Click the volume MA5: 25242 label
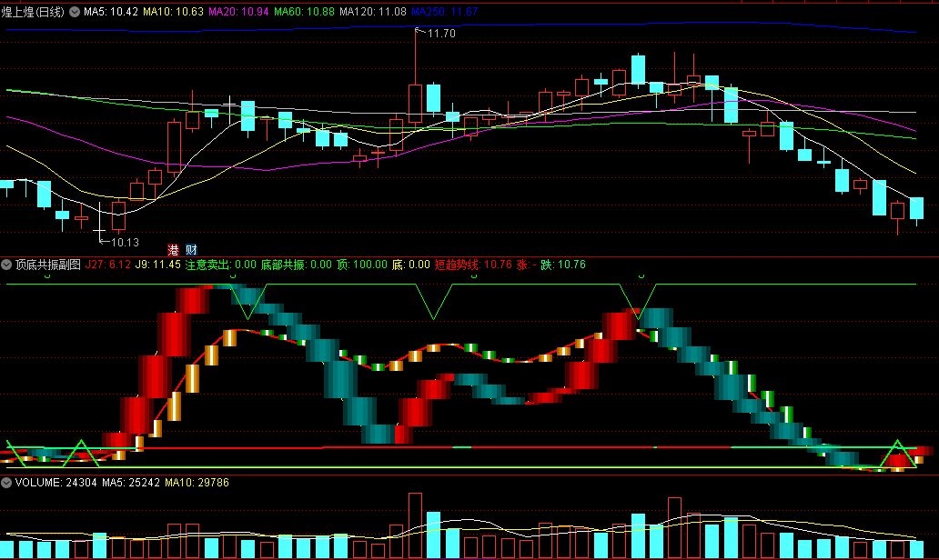This screenshot has height=560, width=939. (130, 482)
